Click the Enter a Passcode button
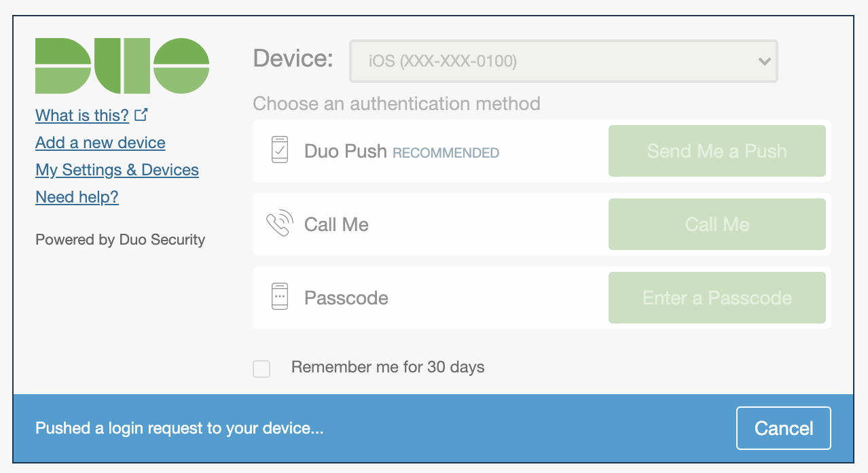 click(717, 298)
